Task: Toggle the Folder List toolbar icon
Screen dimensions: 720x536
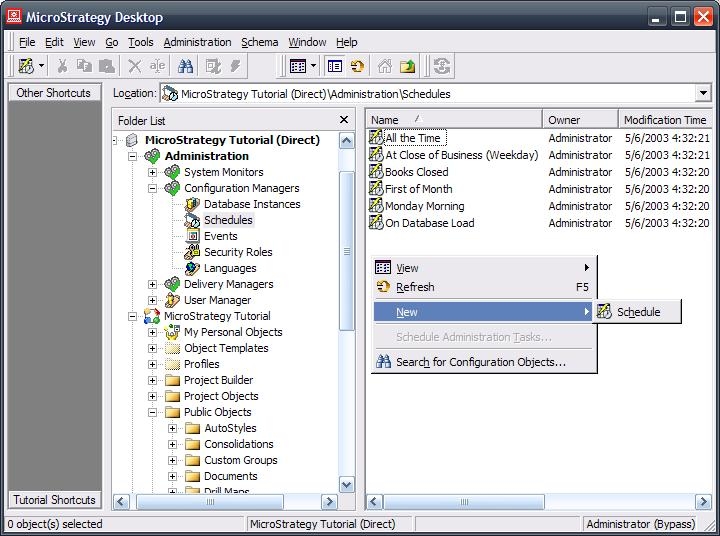Action: click(335, 67)
